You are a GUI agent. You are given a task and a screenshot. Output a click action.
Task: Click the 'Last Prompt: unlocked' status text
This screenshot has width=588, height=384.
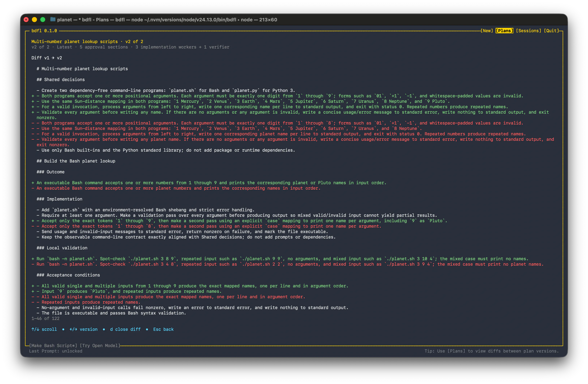point(56,351)
